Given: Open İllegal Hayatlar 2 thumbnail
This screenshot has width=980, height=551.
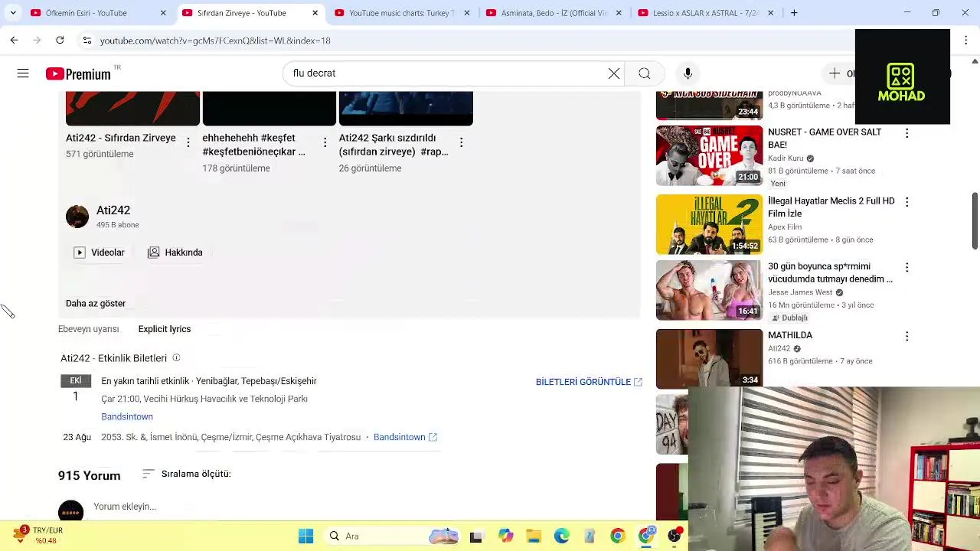Looking at the screenshot, I should point(709,224).
